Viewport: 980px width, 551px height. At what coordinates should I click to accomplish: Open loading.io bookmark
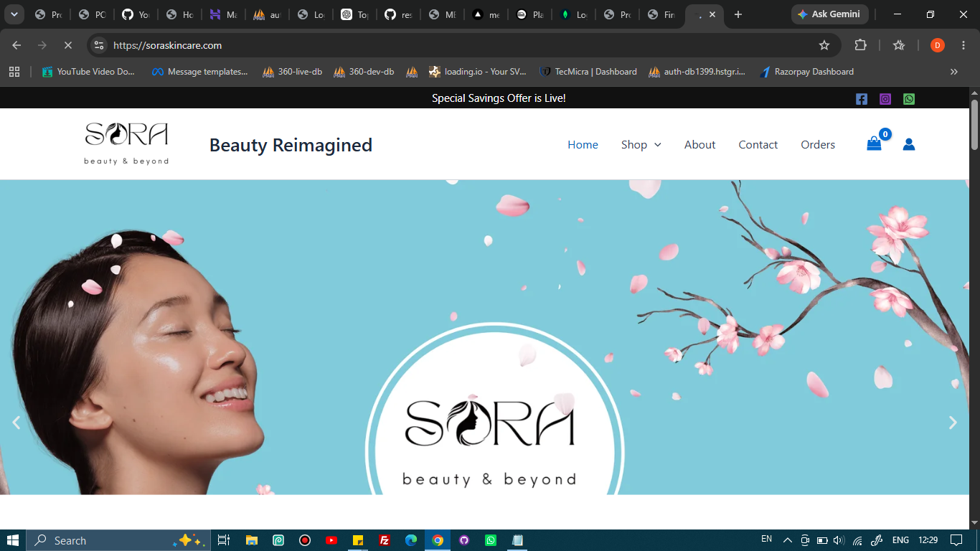coord(478,72)
